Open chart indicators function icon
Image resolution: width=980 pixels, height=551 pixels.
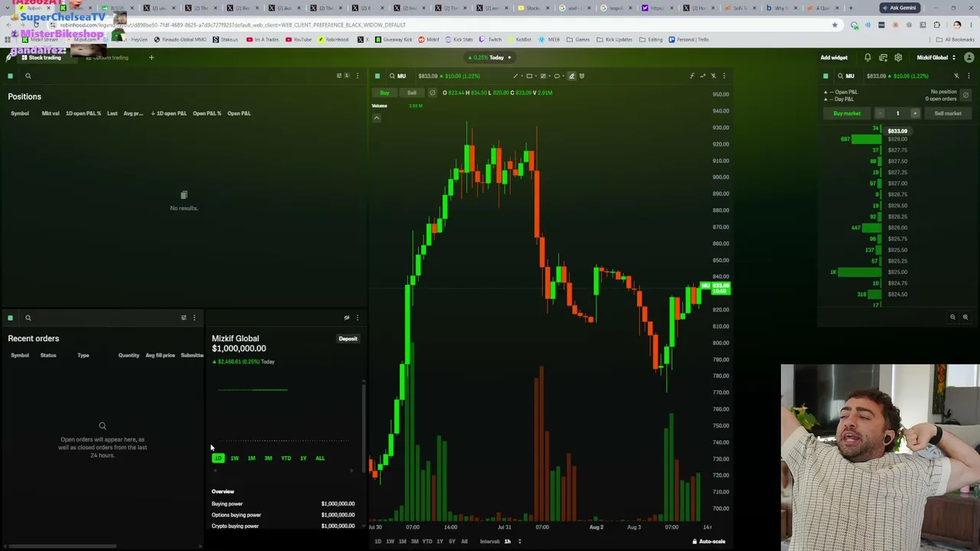tap(691, 76)
